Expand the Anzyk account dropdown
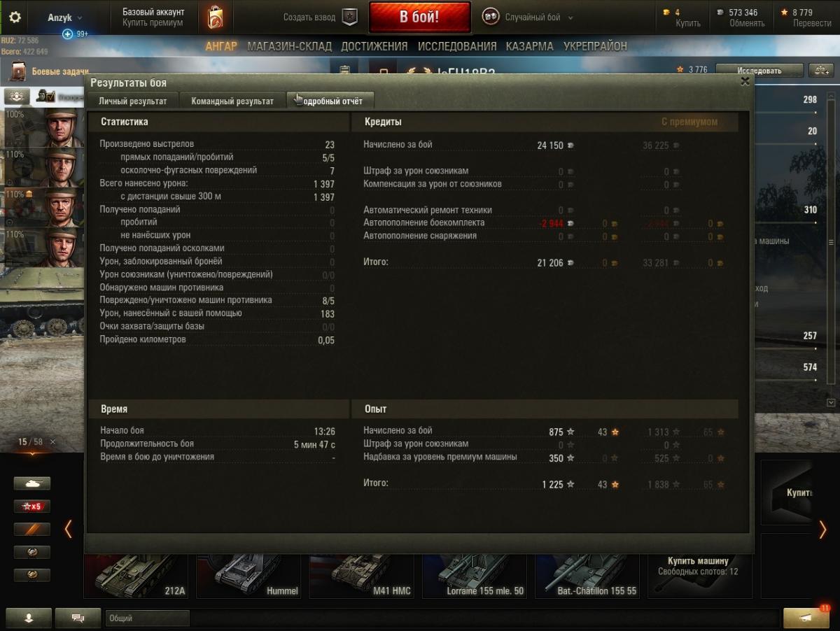Viewport: 840px width, 631px height. [x=64, y=17]
